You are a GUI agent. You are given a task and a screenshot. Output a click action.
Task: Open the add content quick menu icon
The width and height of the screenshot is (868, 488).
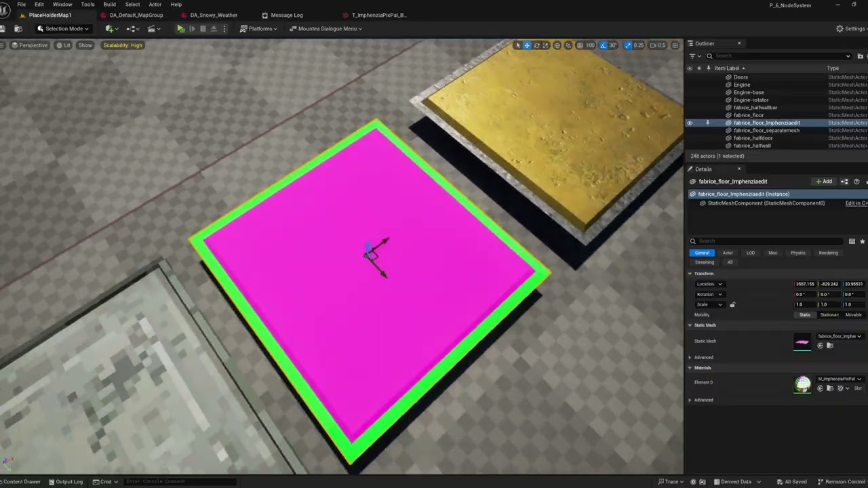(x=111, y=28)
